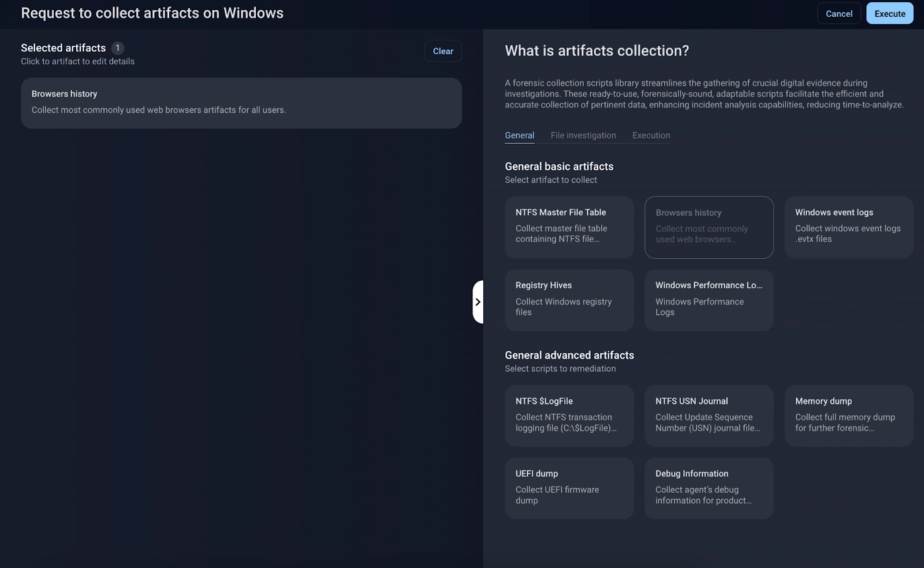This screenshot has width=924, height=568.
Task: Choose the Registry Hives artifact card
Action: (x=569, y=300)
